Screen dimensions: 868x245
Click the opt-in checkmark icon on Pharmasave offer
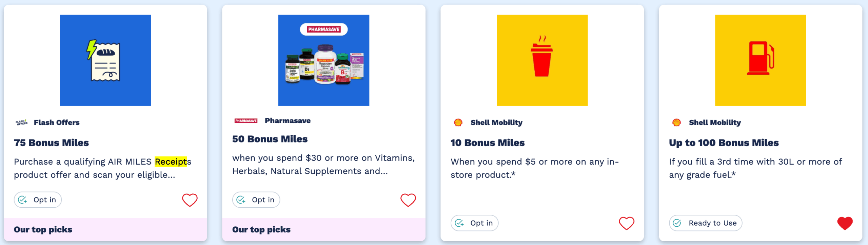[x=241, y=200]
